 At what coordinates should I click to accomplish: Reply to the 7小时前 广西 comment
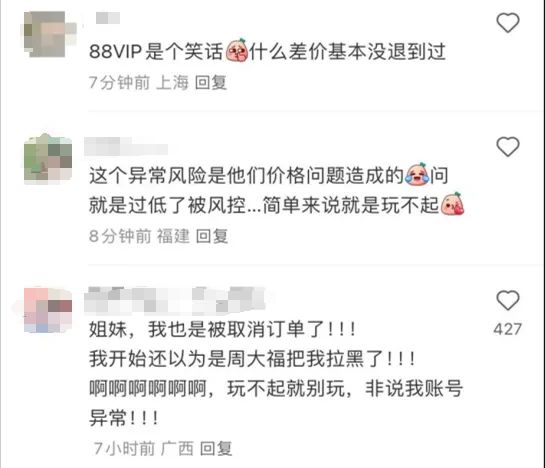click(216, 448)
